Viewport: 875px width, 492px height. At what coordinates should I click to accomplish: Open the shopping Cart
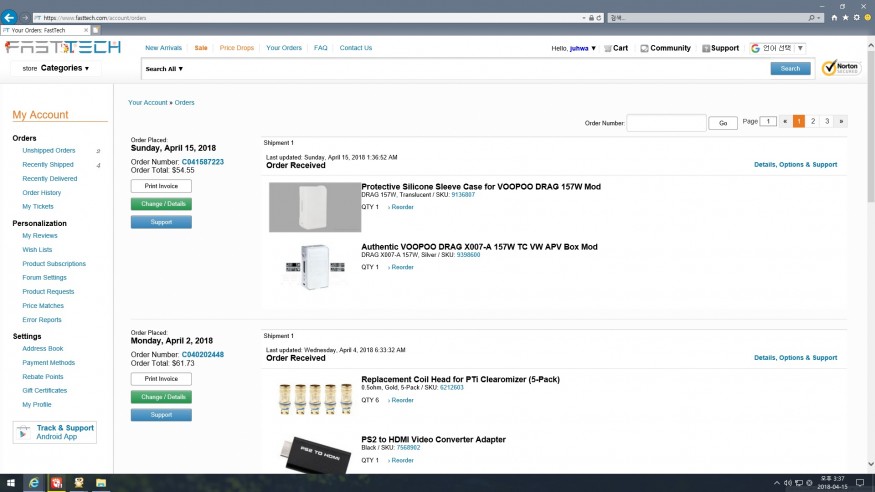pos(616,48)
